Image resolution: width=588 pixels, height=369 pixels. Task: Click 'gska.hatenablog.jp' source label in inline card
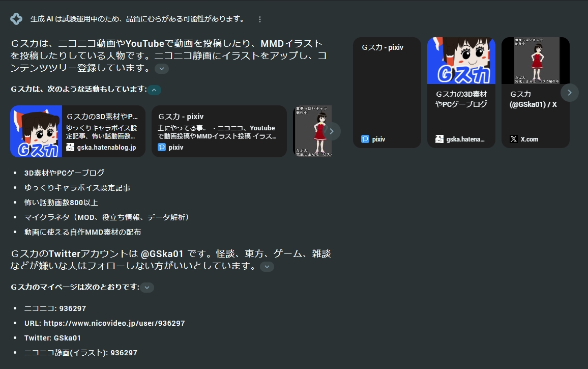pyautogui.click(x=106, y=148)
